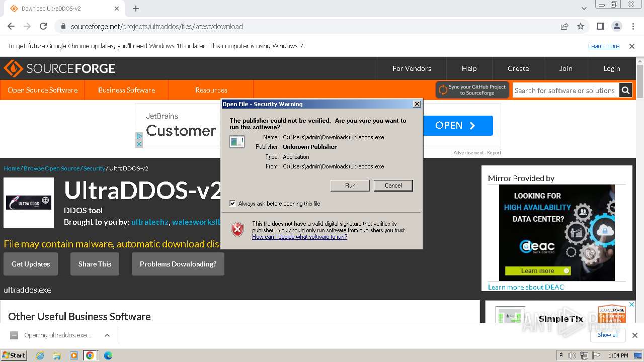644x362 pixels.
Task: Open the Security breadcrumb link
Action: [x=94, y=168]
